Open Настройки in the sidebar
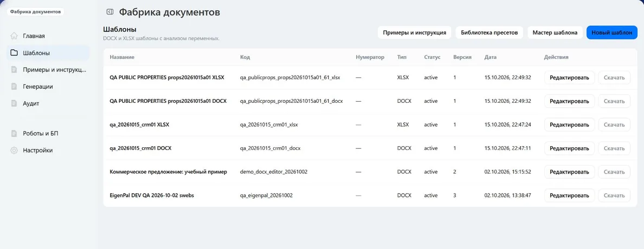The height and width of the screenshot is (249, 644). [48, 150]
